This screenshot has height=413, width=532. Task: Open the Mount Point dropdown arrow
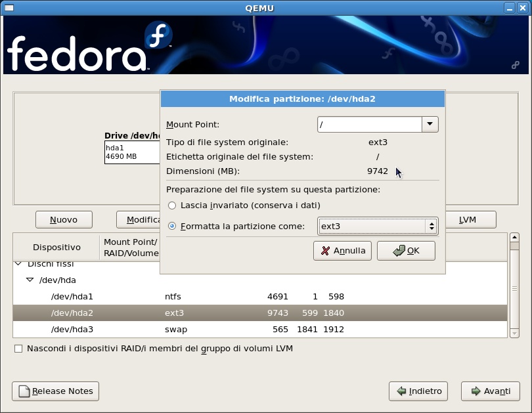[x=430, y=125]
